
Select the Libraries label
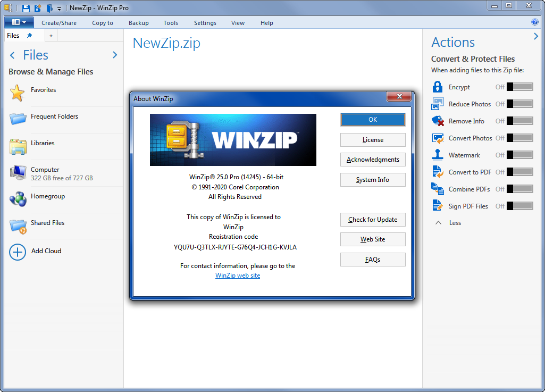pos(43,143)
